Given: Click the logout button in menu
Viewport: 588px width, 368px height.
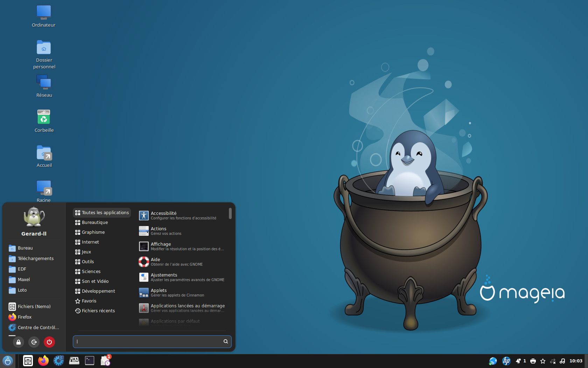Looking at the screenshot, I should point(34,342).
